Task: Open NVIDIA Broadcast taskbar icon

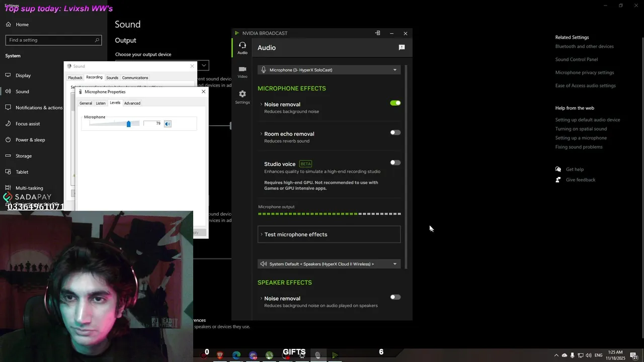Action: pos(335,355)
